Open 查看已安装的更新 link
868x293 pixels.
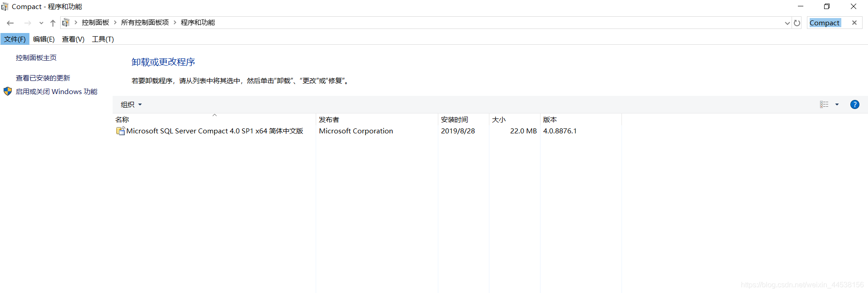coord(43,78)
